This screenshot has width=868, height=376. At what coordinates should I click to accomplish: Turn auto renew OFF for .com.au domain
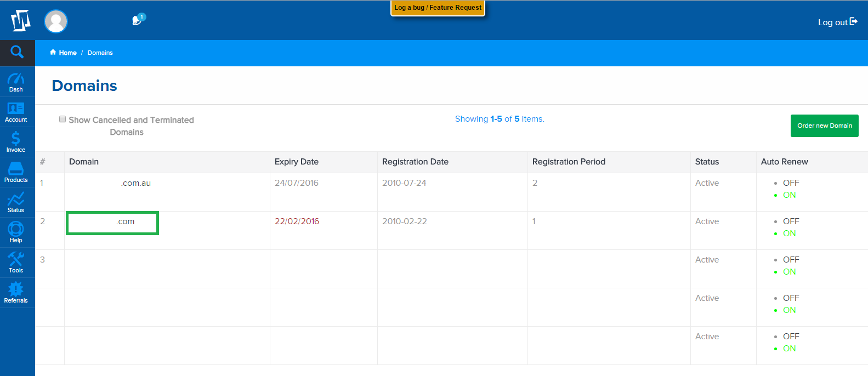click(x=791, y=183)
